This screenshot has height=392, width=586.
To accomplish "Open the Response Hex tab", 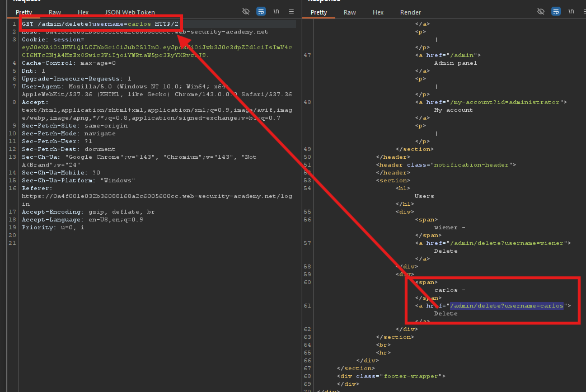I will click(x=378, y=12).
